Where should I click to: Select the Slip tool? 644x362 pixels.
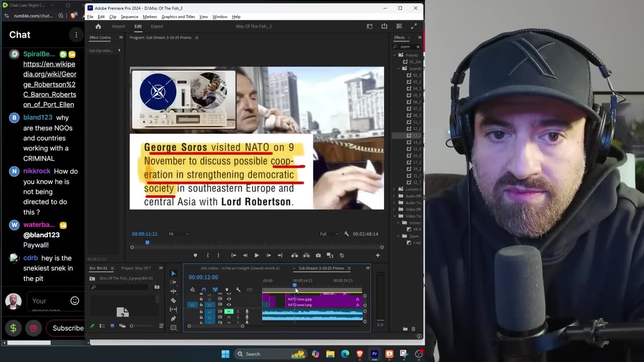pos(174,309)
